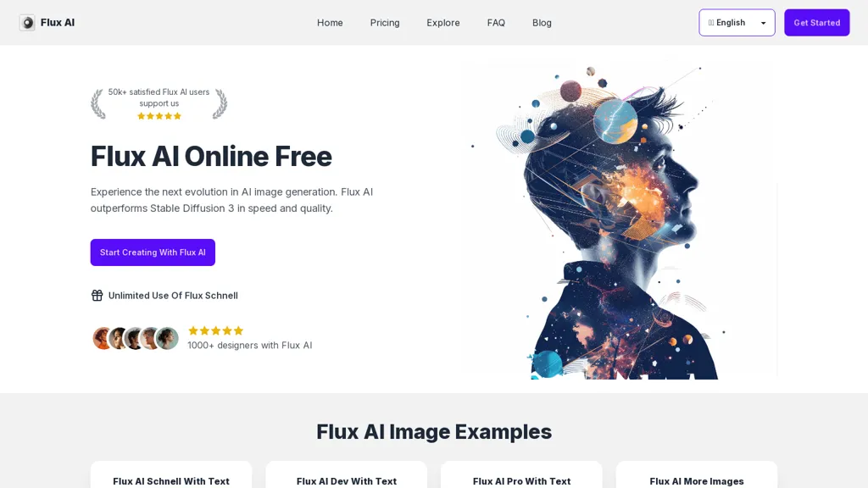The height and width of the screenshot is (488, 868).
Task: Click the first designer avatar
Action: coord(103,338)
